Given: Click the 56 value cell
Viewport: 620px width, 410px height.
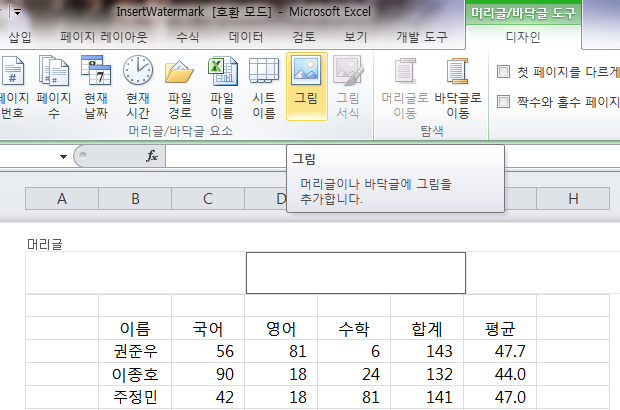Looking at the screenshot, I should pos(208,351).
